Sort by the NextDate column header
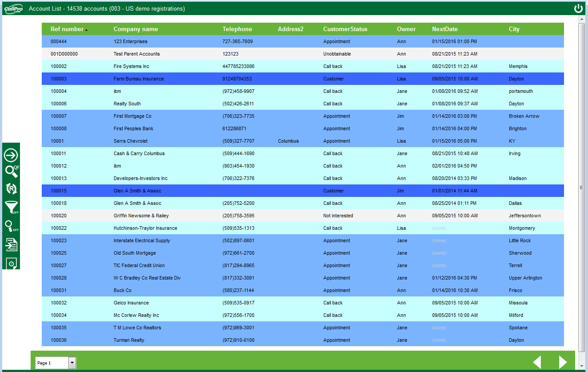The height and width of the screenshot is (372, 588). tap(445, 29)
